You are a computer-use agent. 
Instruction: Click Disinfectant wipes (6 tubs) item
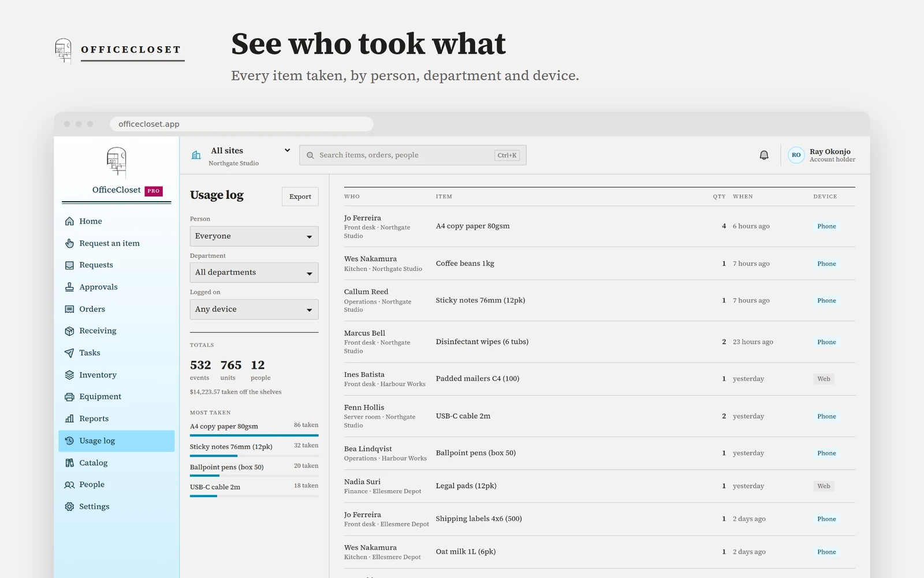482,342
